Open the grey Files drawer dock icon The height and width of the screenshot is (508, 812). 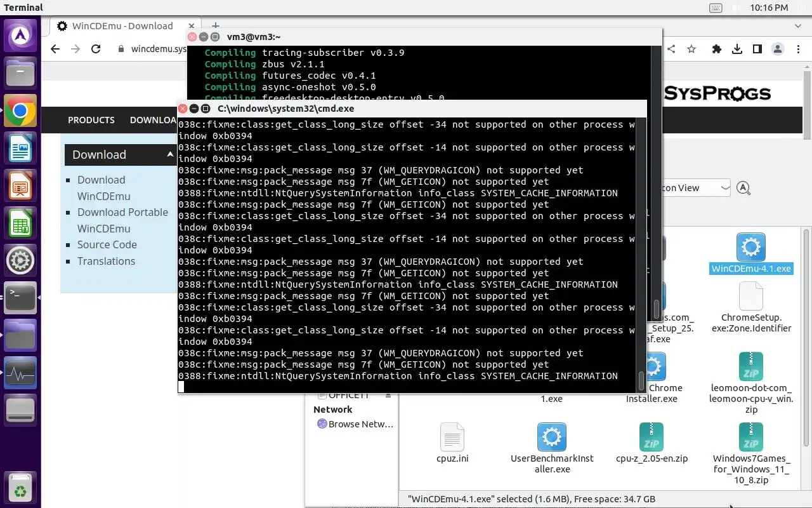coord(20,72)
